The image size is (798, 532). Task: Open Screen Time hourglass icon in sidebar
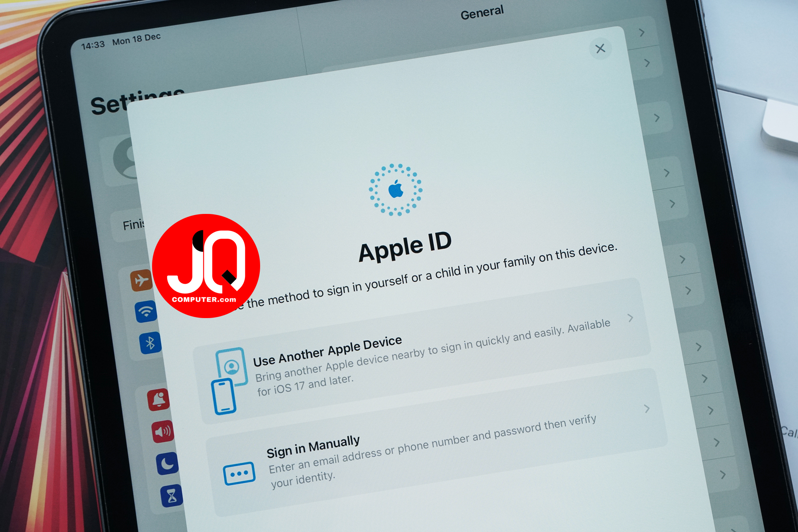click(x=172, y=496)
